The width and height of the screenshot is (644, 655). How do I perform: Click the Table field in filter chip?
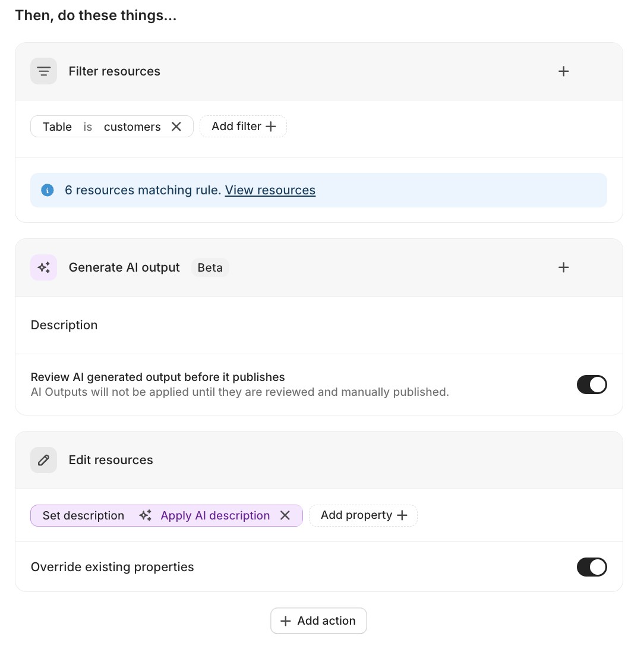point(57,127)
